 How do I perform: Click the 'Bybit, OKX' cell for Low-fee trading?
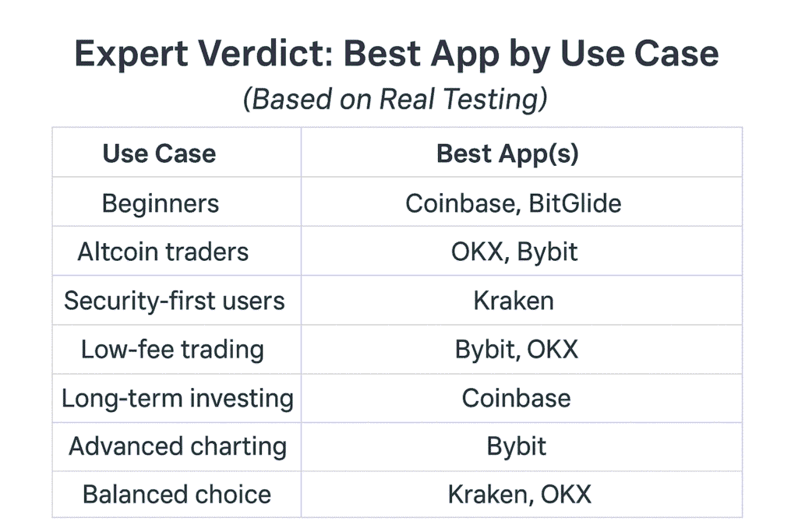point(517,349)
